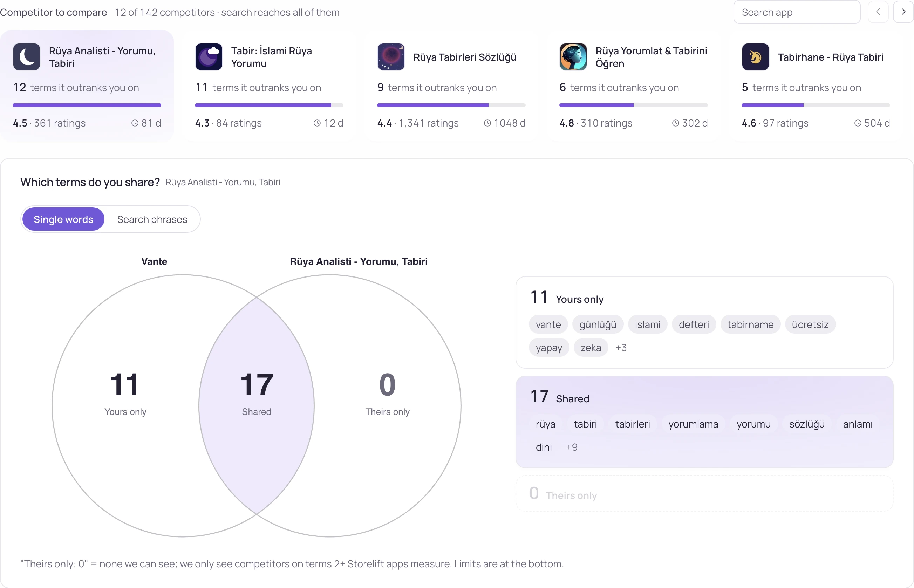Select the Rüya Tabirleri Sözlüğü competitor title
The image size is (914, 588).
[x=465, y=57]
